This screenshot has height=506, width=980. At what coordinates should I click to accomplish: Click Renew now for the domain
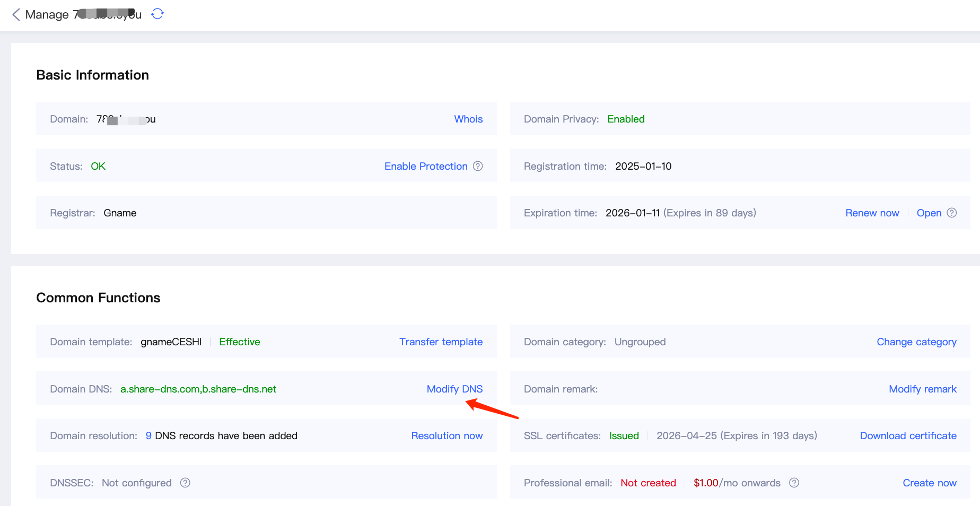pos(872,213)
